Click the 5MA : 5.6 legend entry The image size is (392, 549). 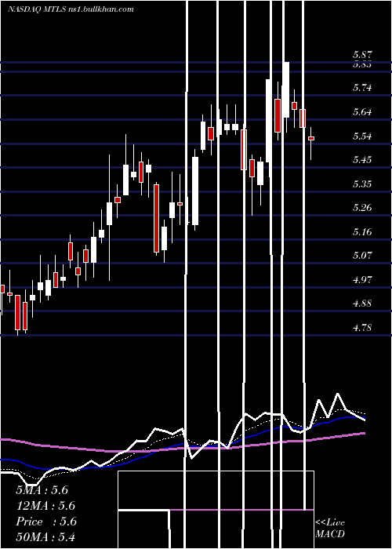[x=42, y=490]
